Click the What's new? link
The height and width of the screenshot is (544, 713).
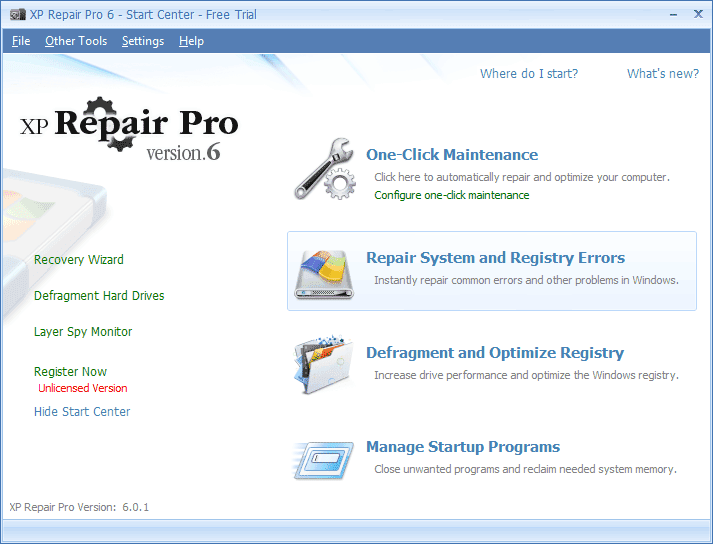tap(663, 74)
